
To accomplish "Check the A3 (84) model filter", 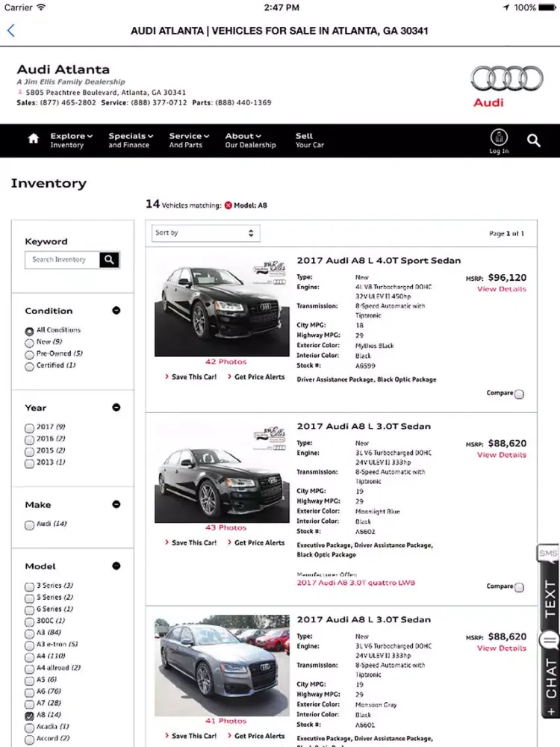I will pyautogui.click(x=30, y=634).
